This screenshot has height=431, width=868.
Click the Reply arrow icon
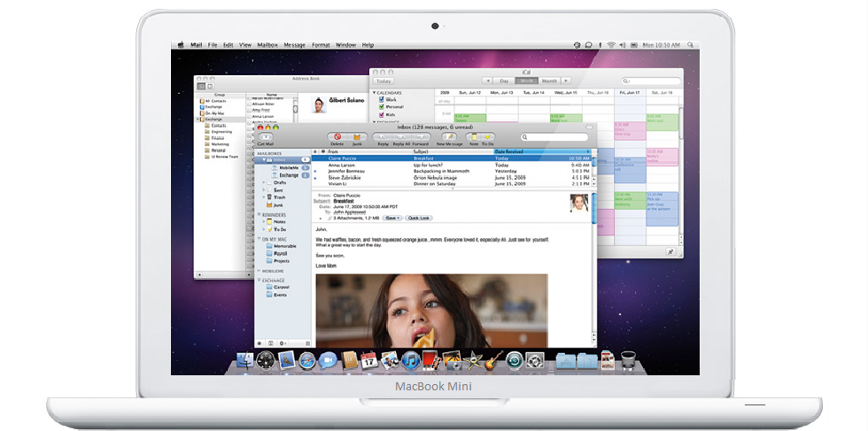point(383,136)
